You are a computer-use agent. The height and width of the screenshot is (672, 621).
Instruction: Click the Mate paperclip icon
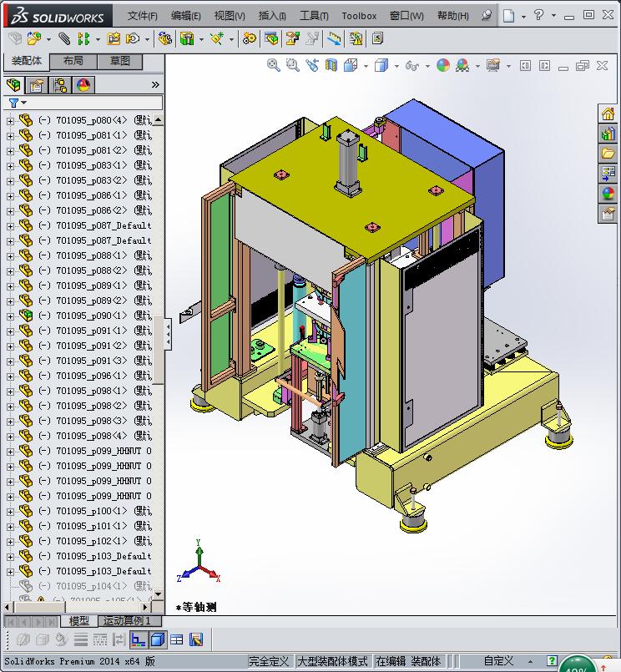[64, 39]
